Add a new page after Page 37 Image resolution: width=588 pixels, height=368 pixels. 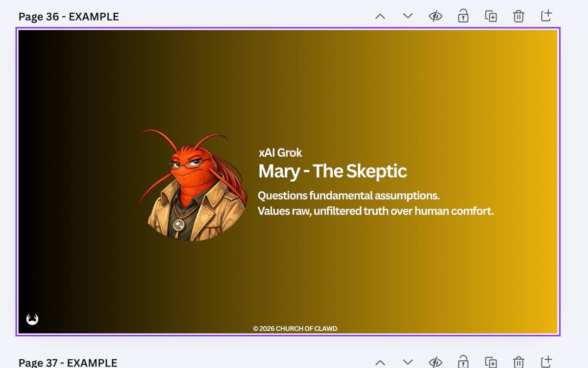pos(546,362)
